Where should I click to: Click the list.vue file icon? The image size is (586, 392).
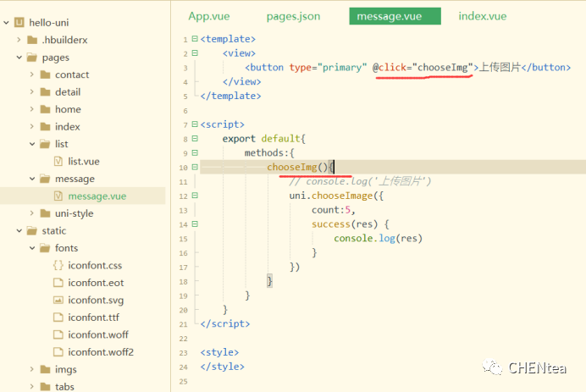pos(58,161)
